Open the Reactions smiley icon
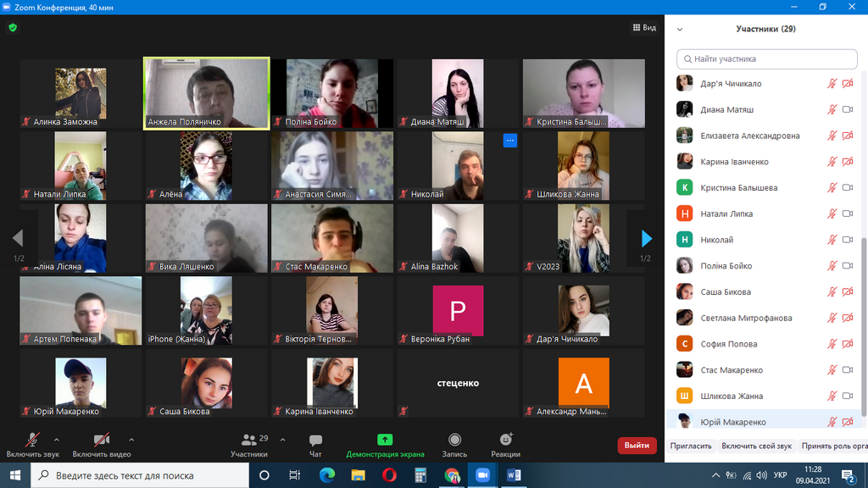The image size is (868, 488). pos(506,440)
